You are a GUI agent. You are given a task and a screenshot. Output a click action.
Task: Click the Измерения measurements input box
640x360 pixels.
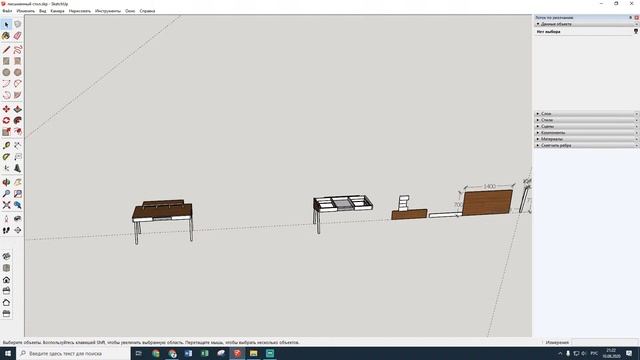(604, 342)
